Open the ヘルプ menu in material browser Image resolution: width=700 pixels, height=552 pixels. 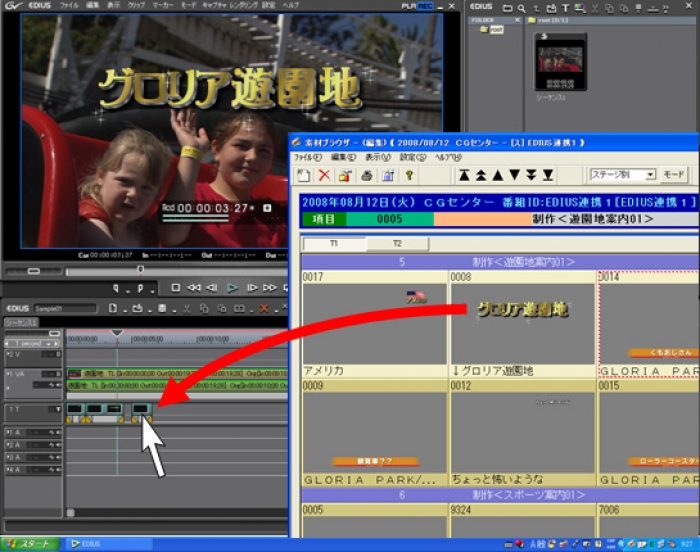click(448, 158)
